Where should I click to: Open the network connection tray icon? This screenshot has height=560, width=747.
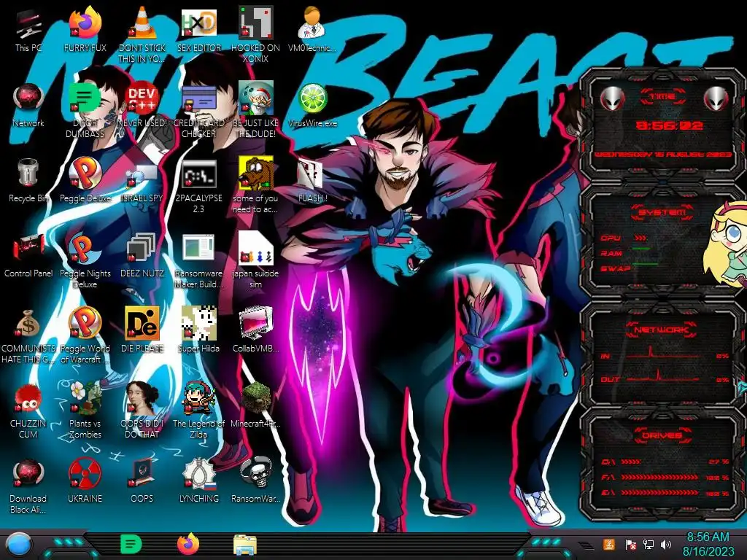649,545
